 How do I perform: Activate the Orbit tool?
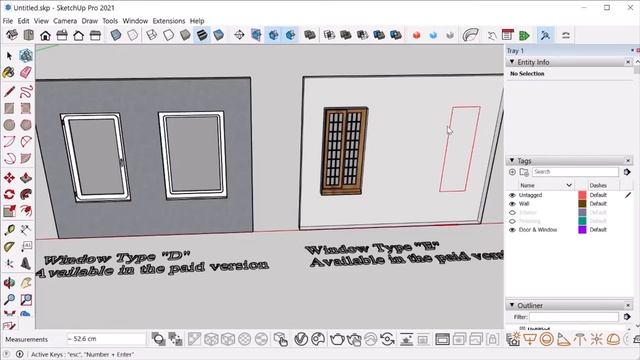click(9, 282)
